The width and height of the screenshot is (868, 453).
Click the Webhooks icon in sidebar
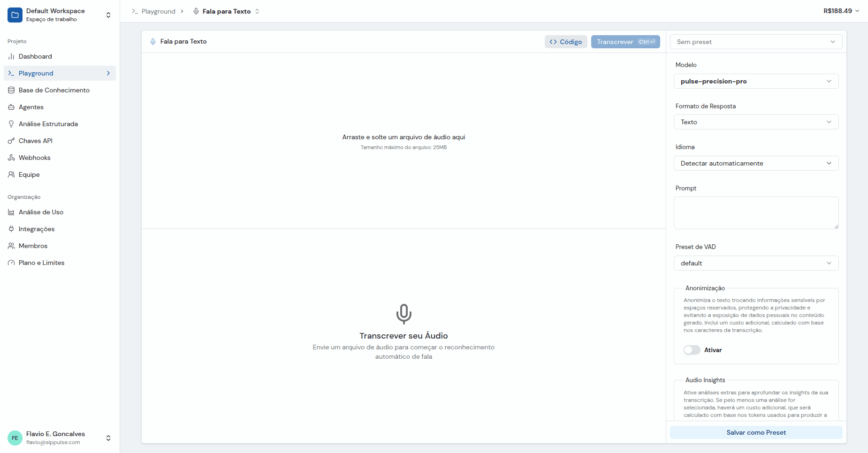point(11,158)
